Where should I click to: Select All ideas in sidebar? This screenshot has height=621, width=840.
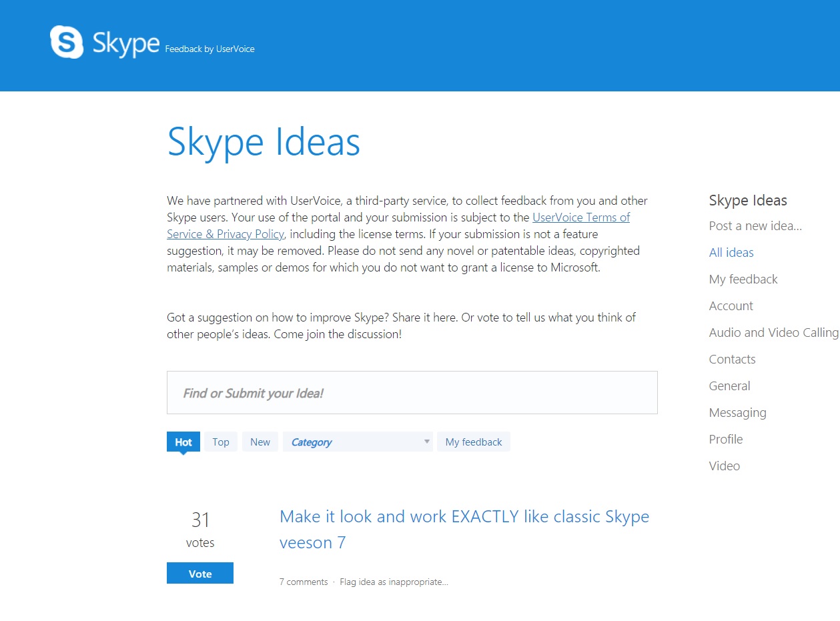[x=731, y=252]
